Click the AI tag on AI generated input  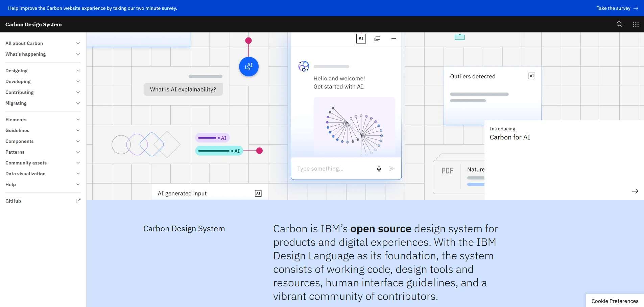pyautogui.click(x=258, y=193)
